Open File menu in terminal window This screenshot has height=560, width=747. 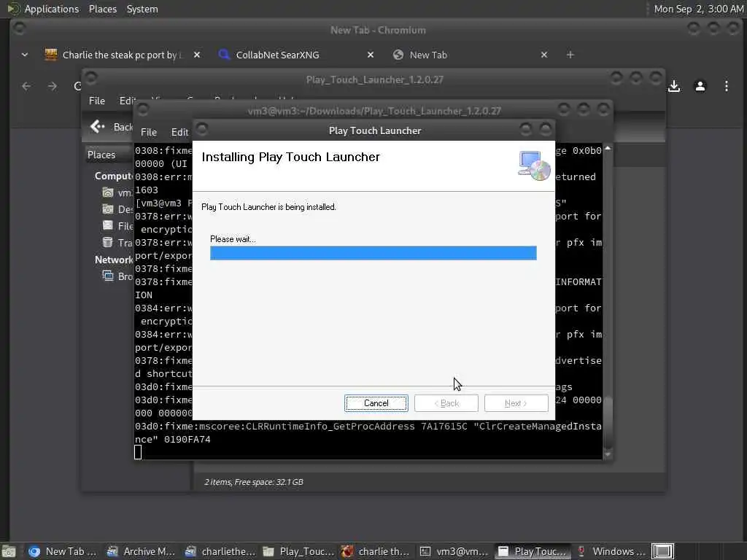(x=149, y=133)
